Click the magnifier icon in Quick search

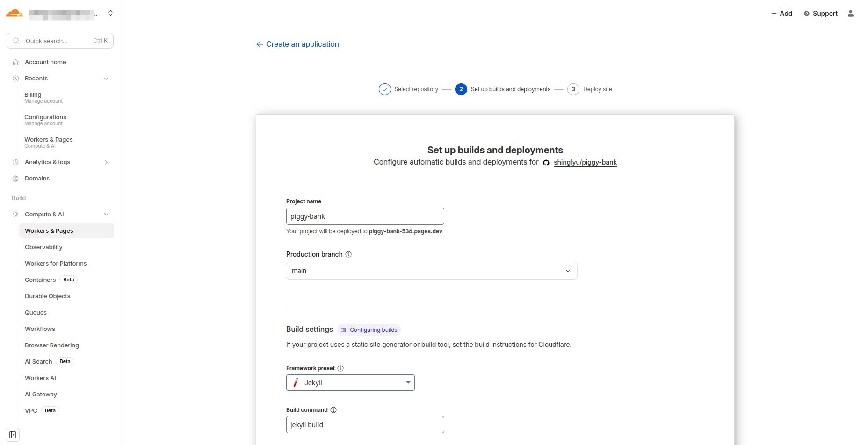point(16,41)
